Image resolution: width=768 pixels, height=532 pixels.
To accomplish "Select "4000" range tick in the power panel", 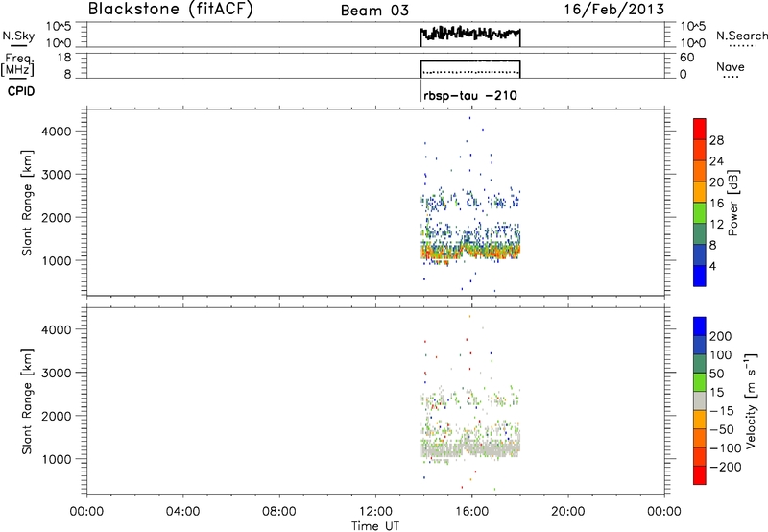I will click(x=56, y=132).
